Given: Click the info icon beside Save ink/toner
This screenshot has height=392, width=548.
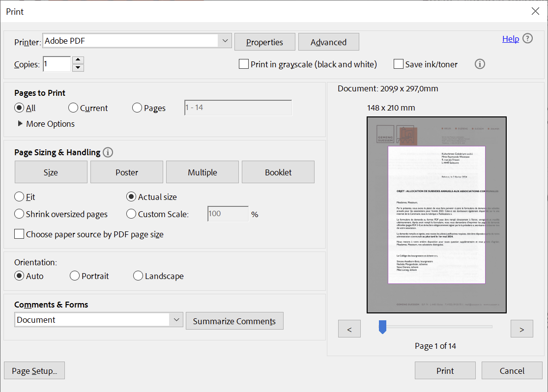Looking at the screenshot, I should coord(480,64).
